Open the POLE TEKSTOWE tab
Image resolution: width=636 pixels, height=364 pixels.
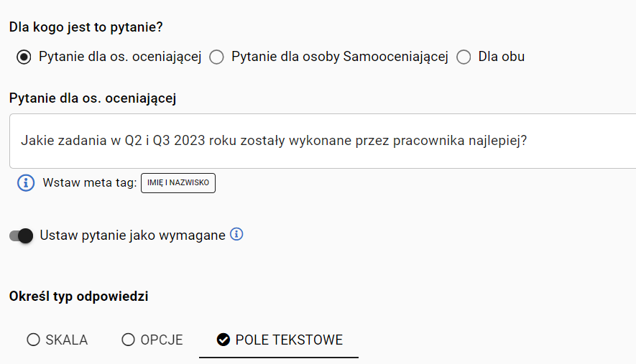pos(279,340)
